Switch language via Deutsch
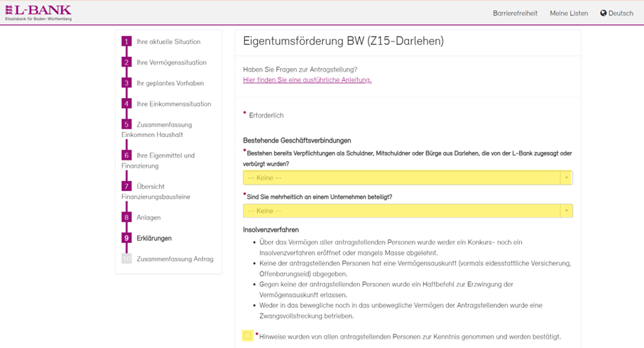 621,13
